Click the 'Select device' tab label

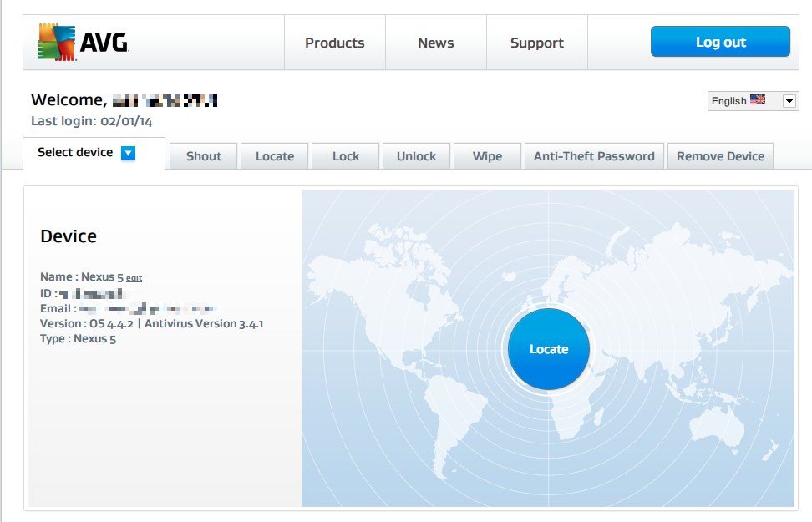point(75,152)
